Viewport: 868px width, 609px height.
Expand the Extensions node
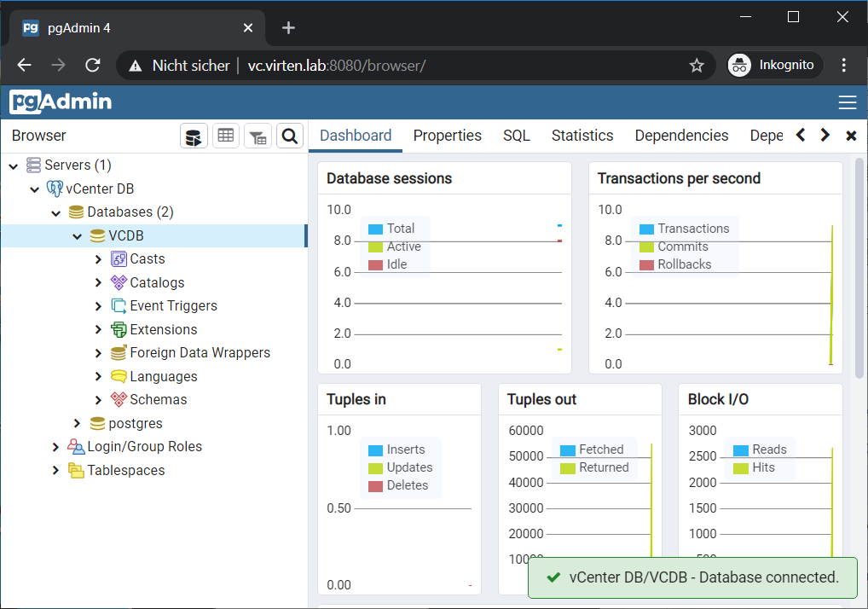[99, 329]
